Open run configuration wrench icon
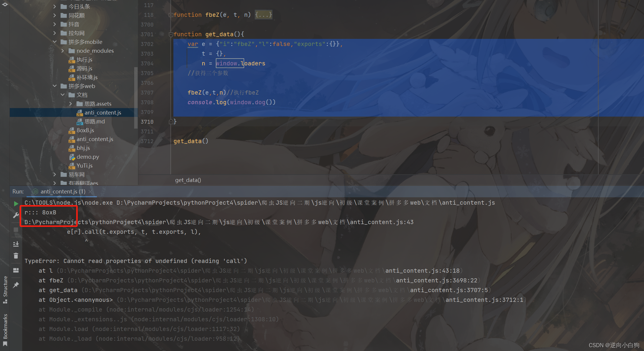 tap(16, 215)
